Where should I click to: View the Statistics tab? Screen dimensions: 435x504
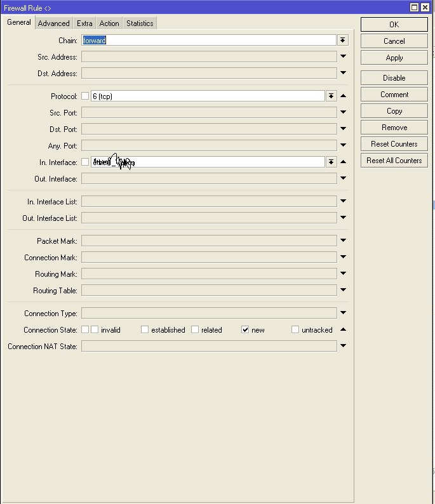(140, 23)
